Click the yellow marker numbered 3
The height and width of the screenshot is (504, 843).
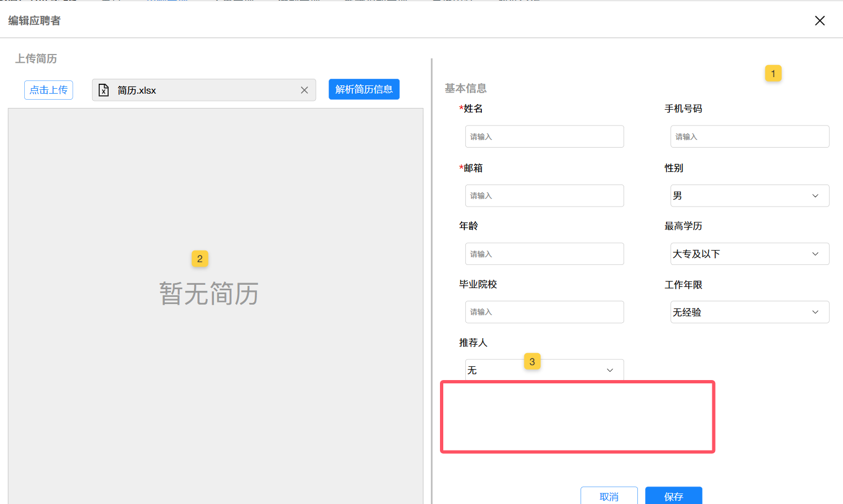532,361
